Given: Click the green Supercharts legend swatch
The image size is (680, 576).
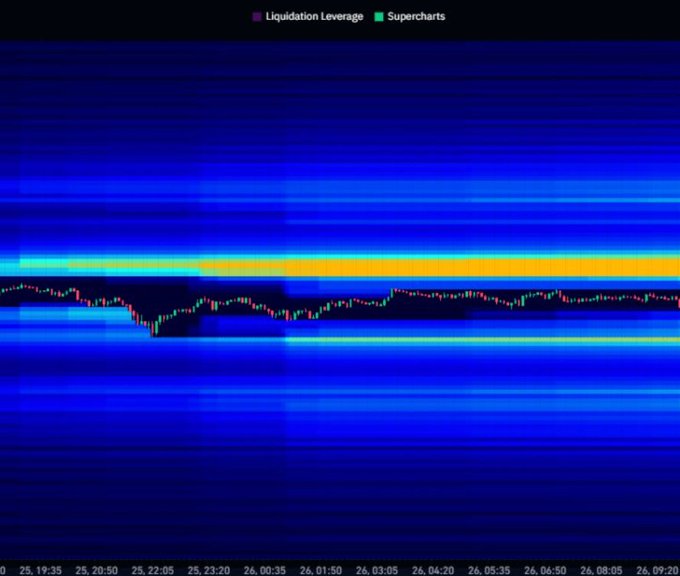Looking at the screenshot, I should 379,17.
